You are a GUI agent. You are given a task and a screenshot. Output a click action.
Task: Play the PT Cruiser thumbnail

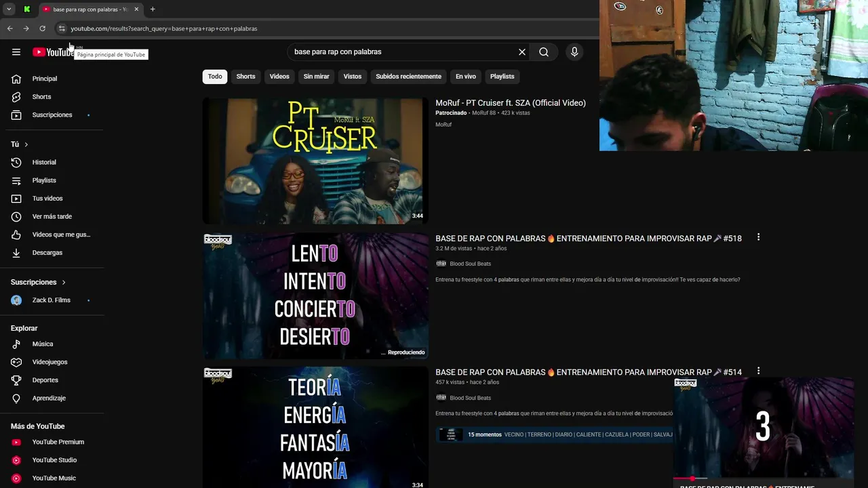[315, 161]
